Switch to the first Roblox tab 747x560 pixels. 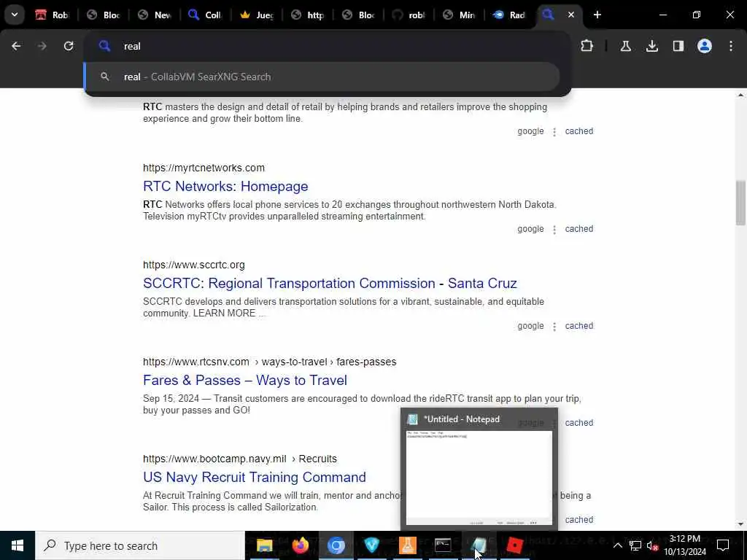52,15
